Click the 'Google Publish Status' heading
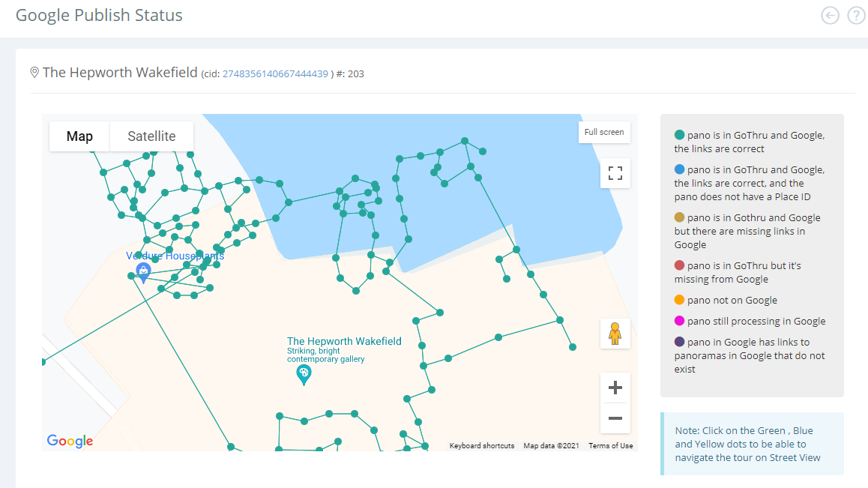 pyautogui.click(x=99, y=16)
